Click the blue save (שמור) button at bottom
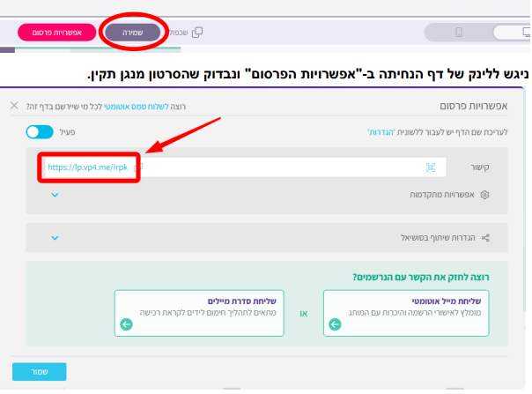Image resolution: width=532 pixels, height=394 pixels. (x=39, y=371)
